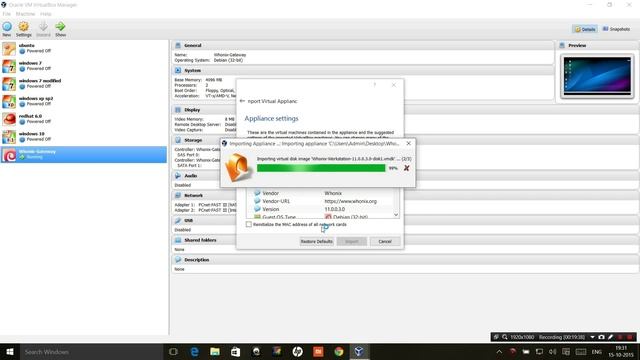
Task: Open the Help menu
Action: (46, 14)
